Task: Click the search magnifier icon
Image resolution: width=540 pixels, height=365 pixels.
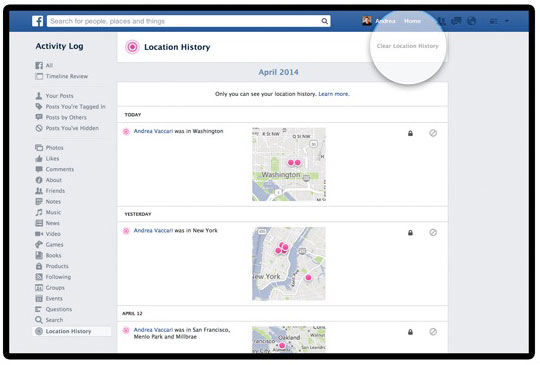Action: pos(324,21)
